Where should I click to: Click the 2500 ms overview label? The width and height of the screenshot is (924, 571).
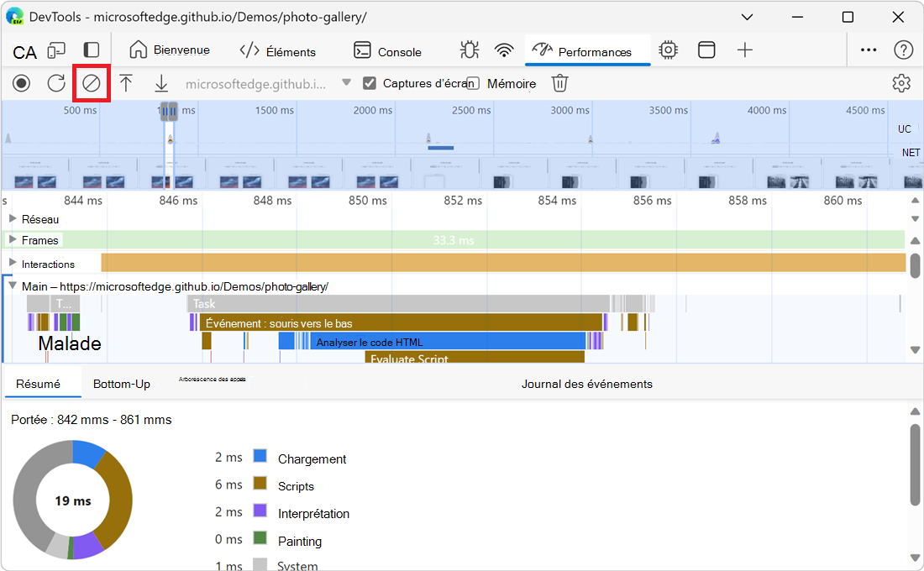point(471,110)
